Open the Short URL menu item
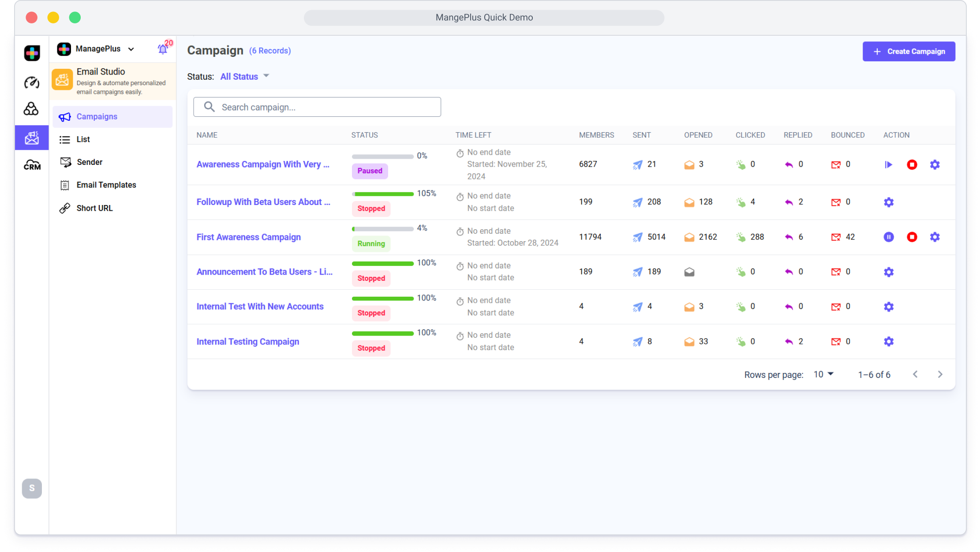Screen dimensions: 980x552 tap(94, 208)
